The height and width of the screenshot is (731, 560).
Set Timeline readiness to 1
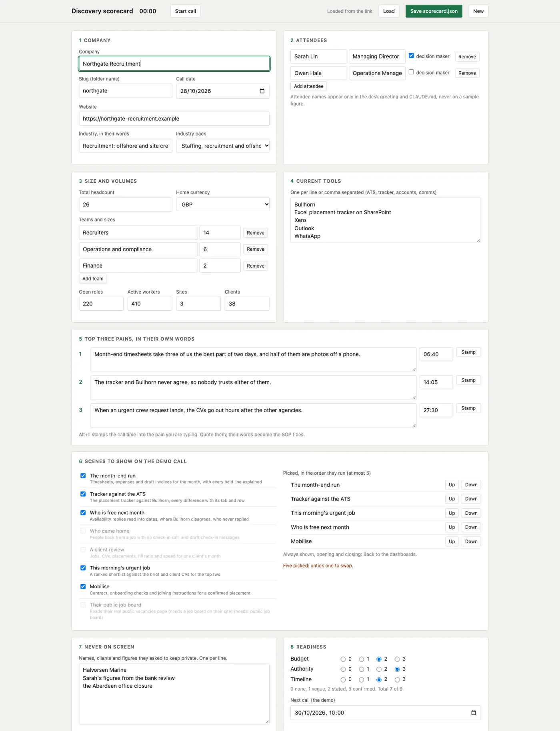361,679
